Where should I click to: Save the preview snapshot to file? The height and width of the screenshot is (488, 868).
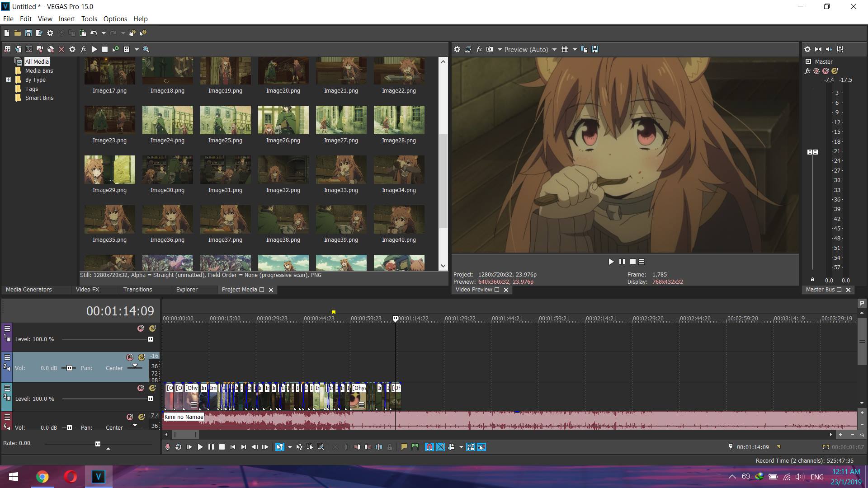[x=595, y=49]
